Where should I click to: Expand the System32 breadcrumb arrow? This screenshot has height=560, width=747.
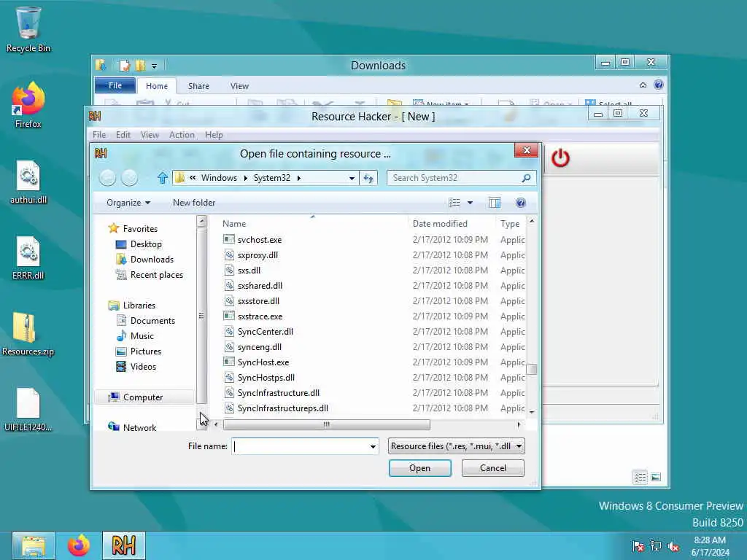[298, 178]
